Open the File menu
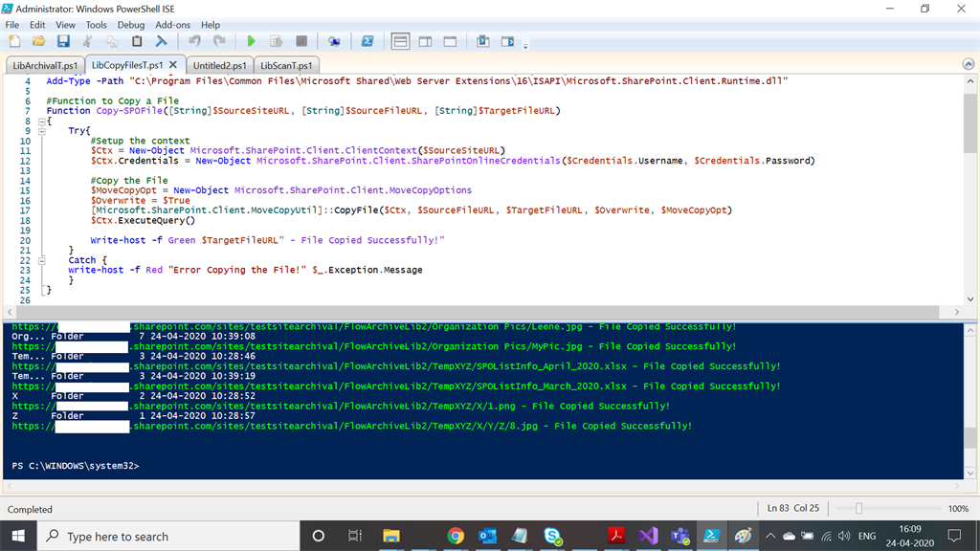This screenshot has width=980, height=551. [11, 25]
